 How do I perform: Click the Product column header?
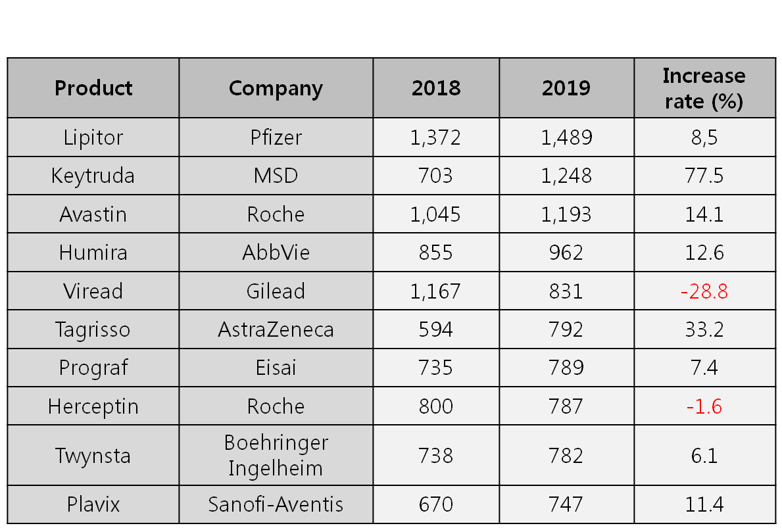coord(93,88)
